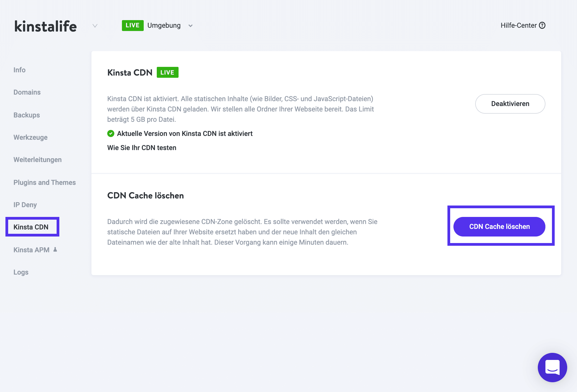Viewport: 577px width, 392px height.
Task: Click Deaktivieren to disable Kinsta CDN
Action: point(510,104)
